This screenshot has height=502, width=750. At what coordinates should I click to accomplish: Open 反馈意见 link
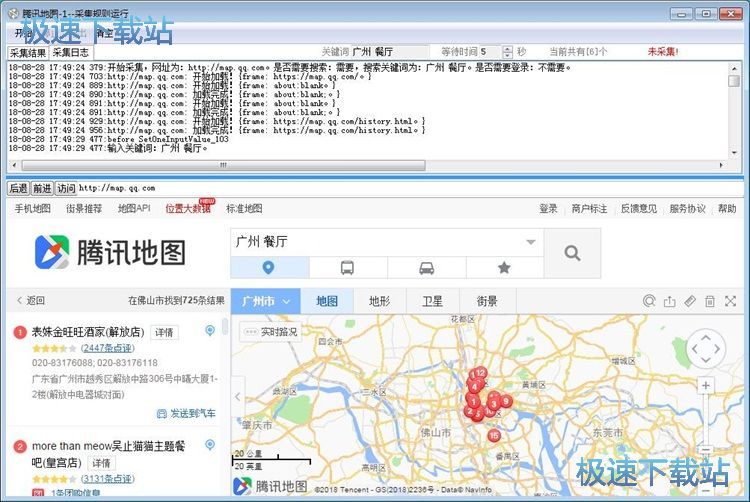639,209
